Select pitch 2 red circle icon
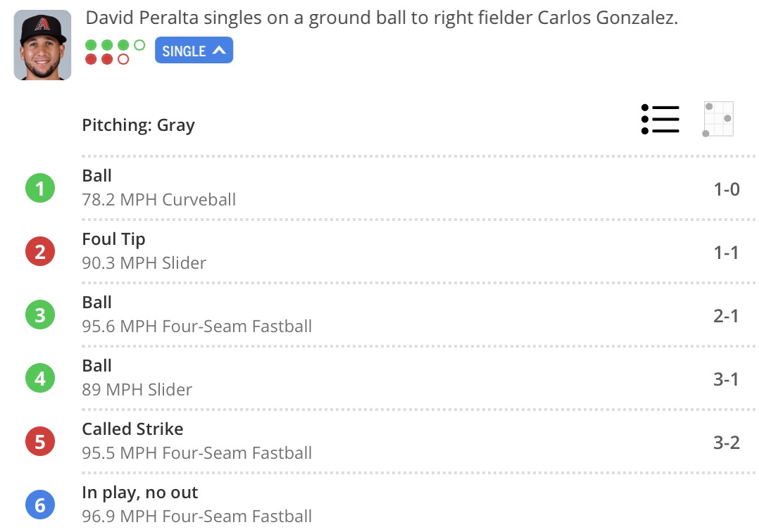Screen dimensions: 759x532 40,251
